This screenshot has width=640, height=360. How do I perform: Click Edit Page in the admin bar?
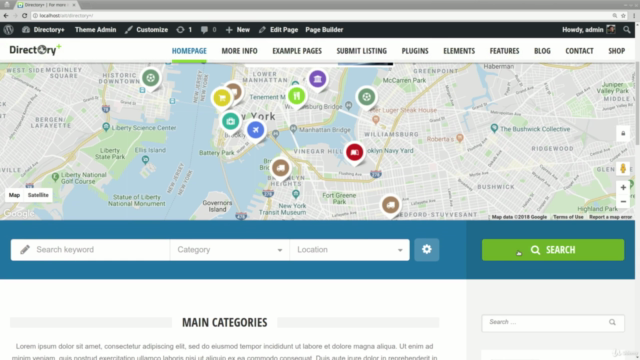pos(278,30)
